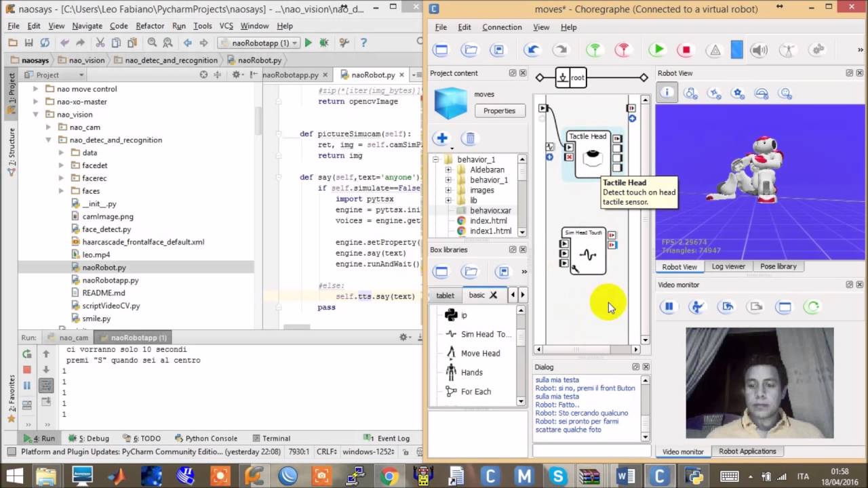Select face_detect.py in the project tree
Image resolution: width=868 pixels, height=488 pixels.
[106, 229]
